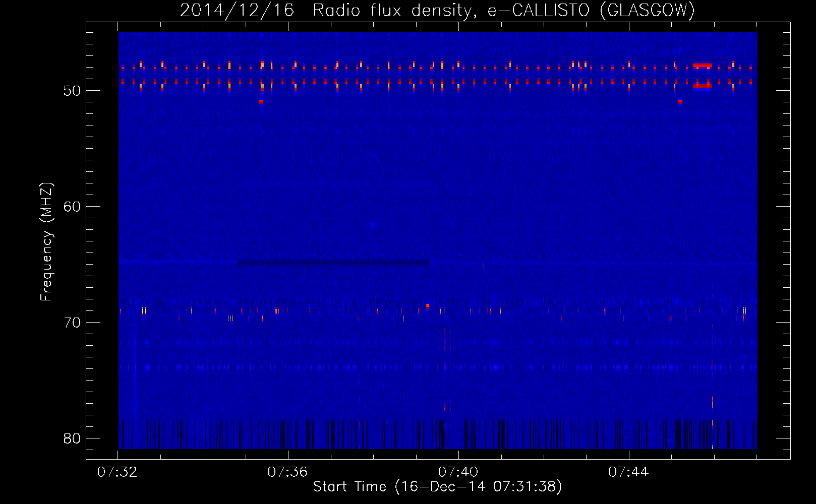Click the 07:32 time tick label
This screenshot has width=816, height=504.
click(118, 472)
